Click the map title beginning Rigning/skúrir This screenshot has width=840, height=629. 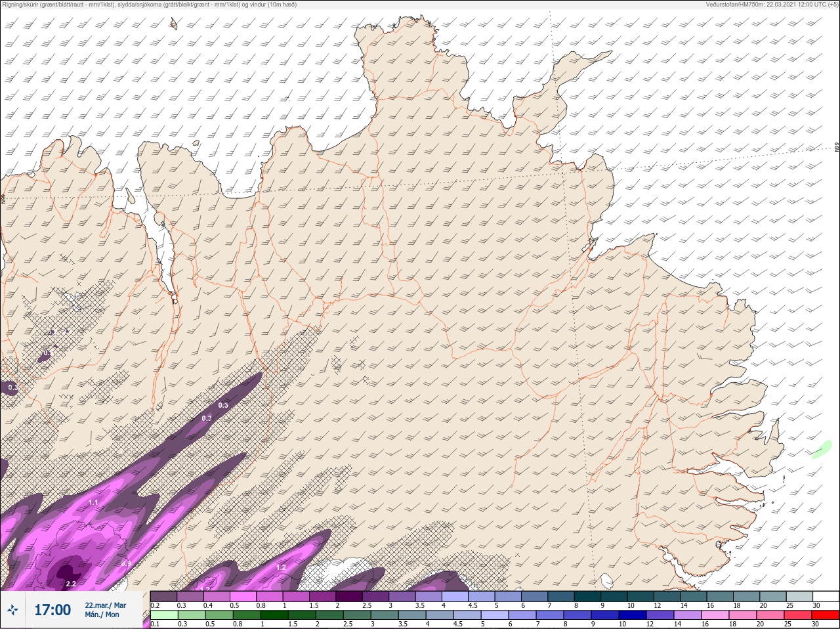[x=150, y=5]
